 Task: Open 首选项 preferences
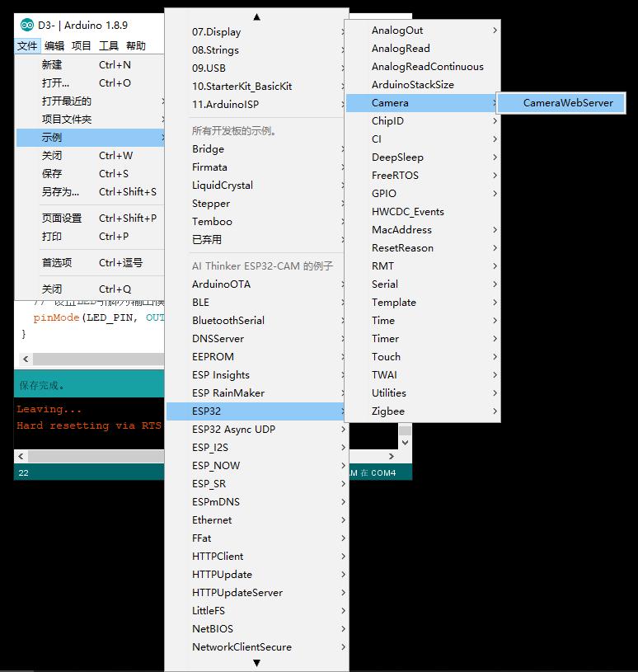pyautogui.click(x=90, y=263)
